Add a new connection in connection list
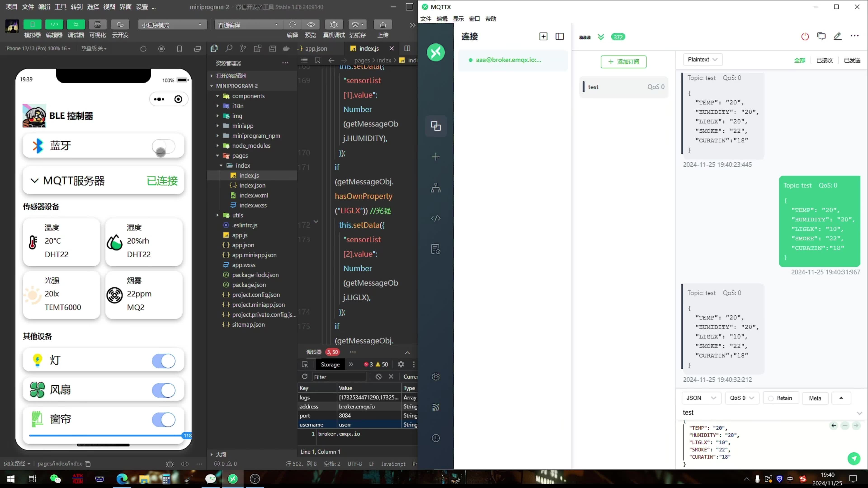This screenshot has width=868, height=488. [x=543, y=36]
